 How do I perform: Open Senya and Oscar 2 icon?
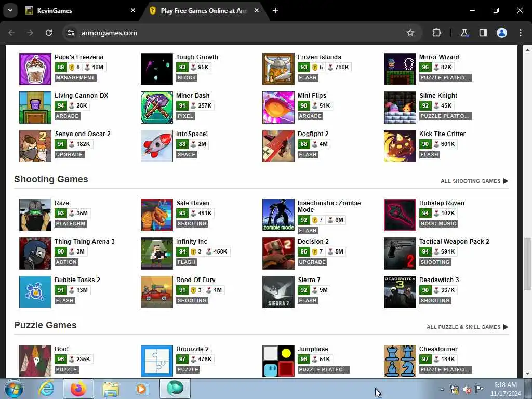click(35, 146)
